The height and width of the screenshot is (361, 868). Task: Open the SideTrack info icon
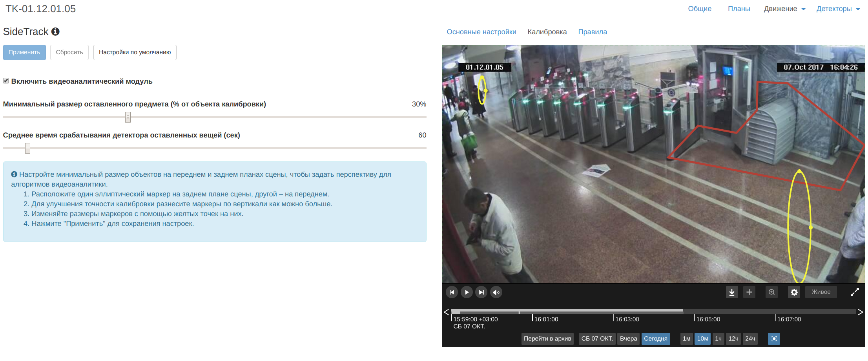55,31
